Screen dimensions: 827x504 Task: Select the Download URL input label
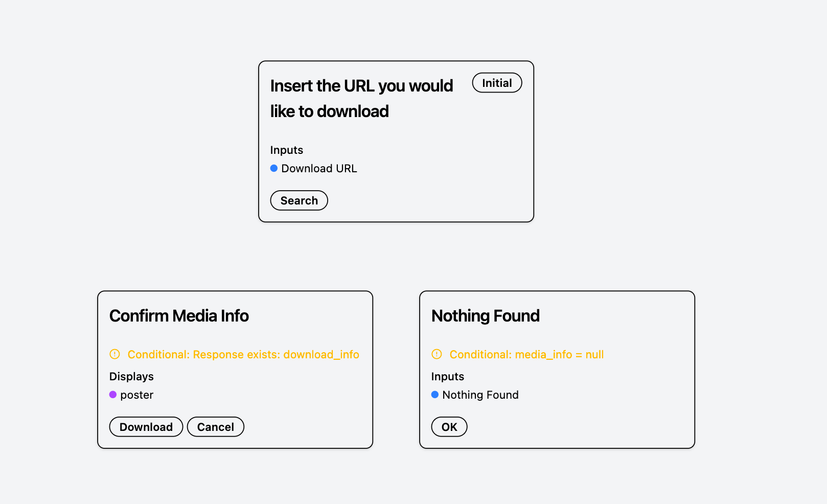click(319, 168)
